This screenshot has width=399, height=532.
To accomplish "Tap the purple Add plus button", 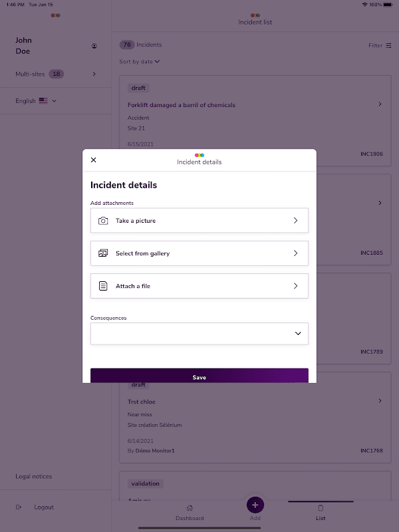I will click(x=255, y=505).
